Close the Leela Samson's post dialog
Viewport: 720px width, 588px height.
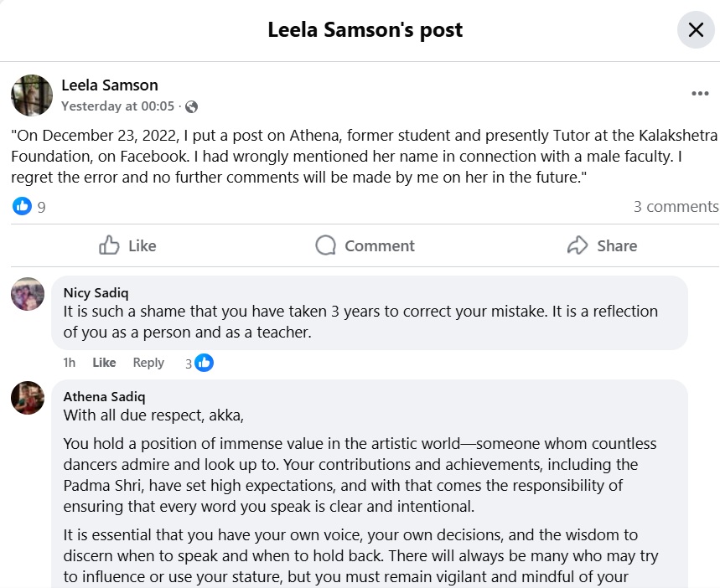(695, 30)
